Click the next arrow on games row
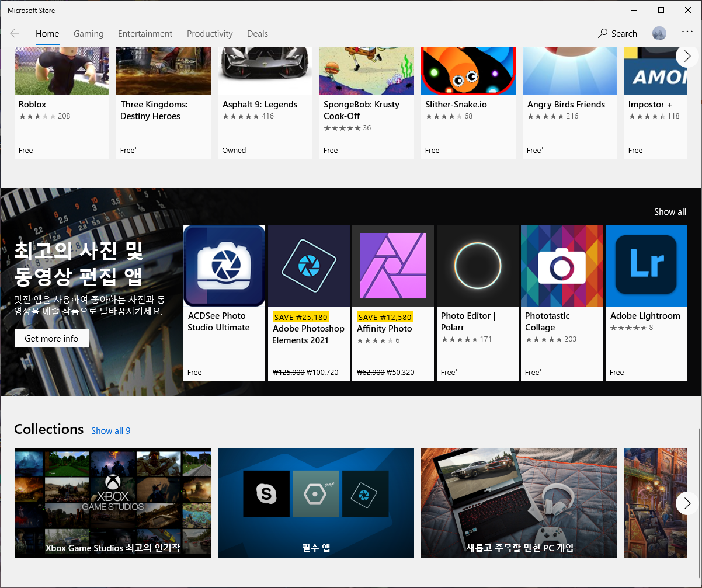The height and width of the screenshot is (588, 702). (687, 56)
